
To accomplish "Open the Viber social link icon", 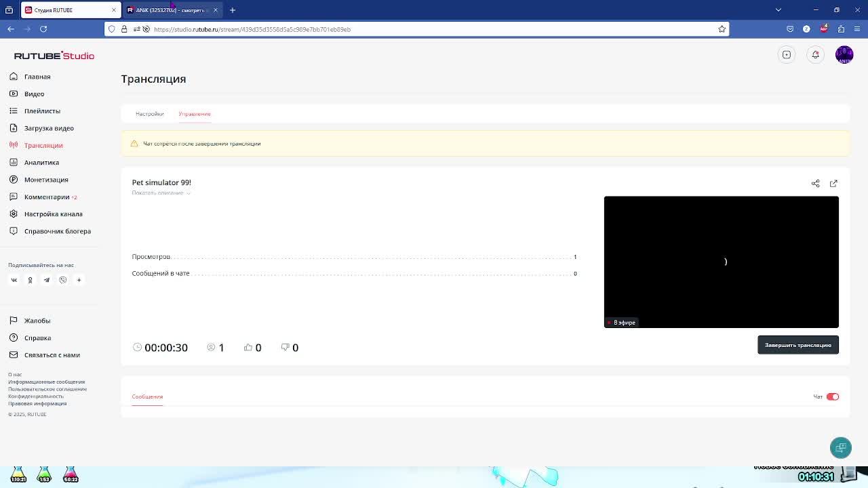I will click(x=62, y=280).
